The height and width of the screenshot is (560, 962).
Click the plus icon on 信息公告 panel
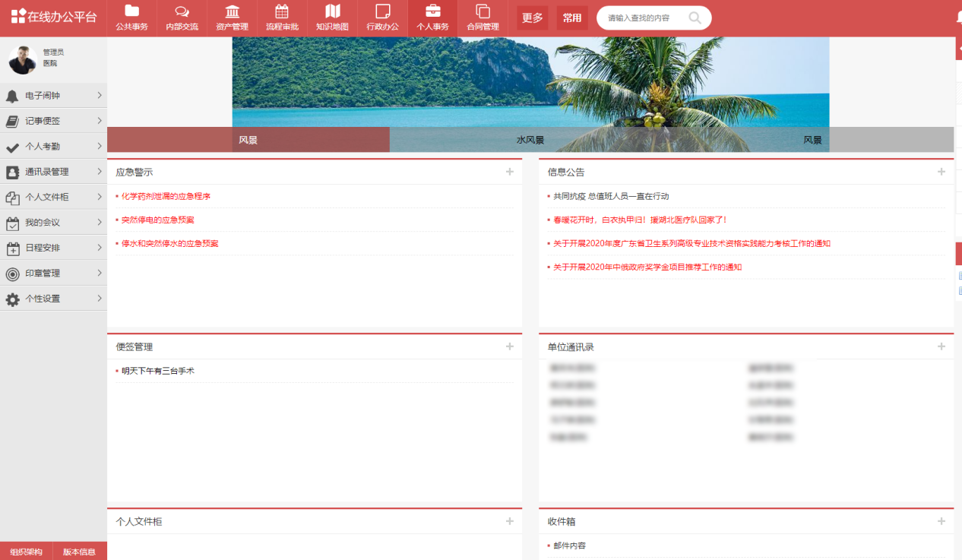click(x=941, y=172)
